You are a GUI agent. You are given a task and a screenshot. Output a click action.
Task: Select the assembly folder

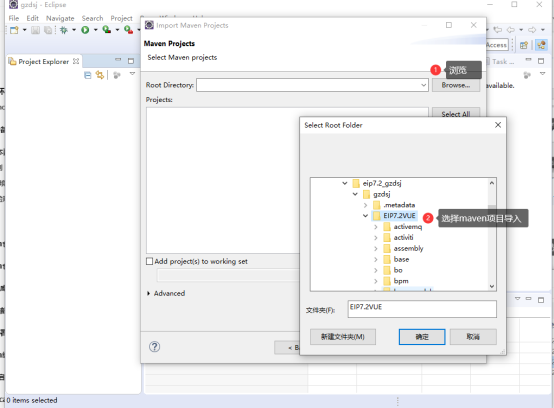pos(408,249)
